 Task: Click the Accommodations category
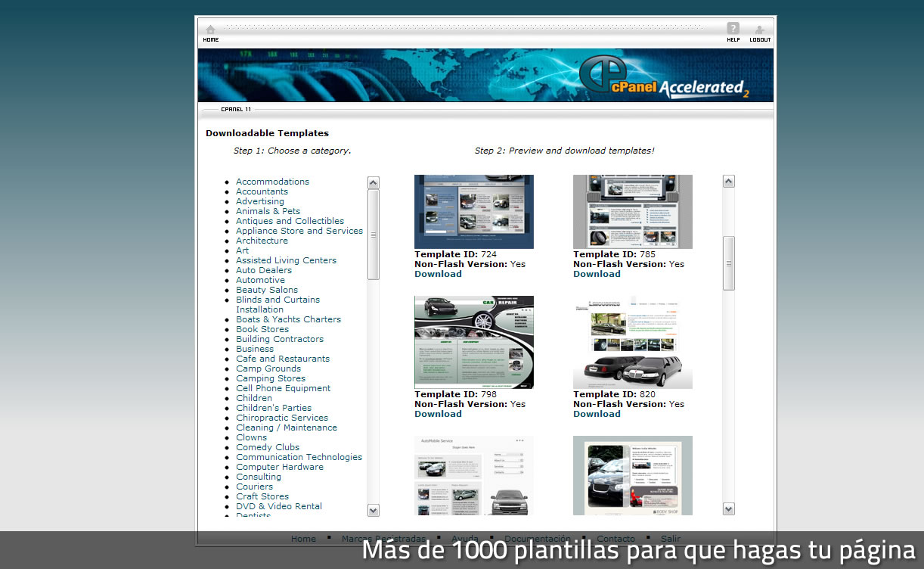coord(272,182)
